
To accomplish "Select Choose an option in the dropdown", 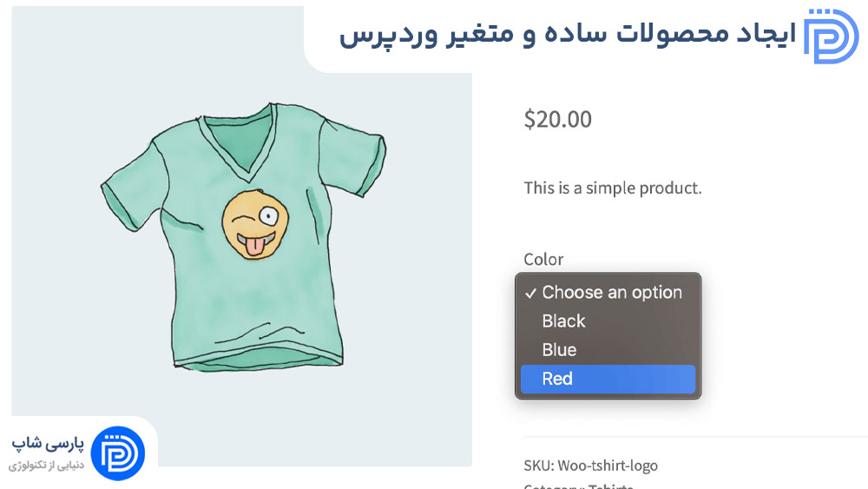I will [608, 293].
